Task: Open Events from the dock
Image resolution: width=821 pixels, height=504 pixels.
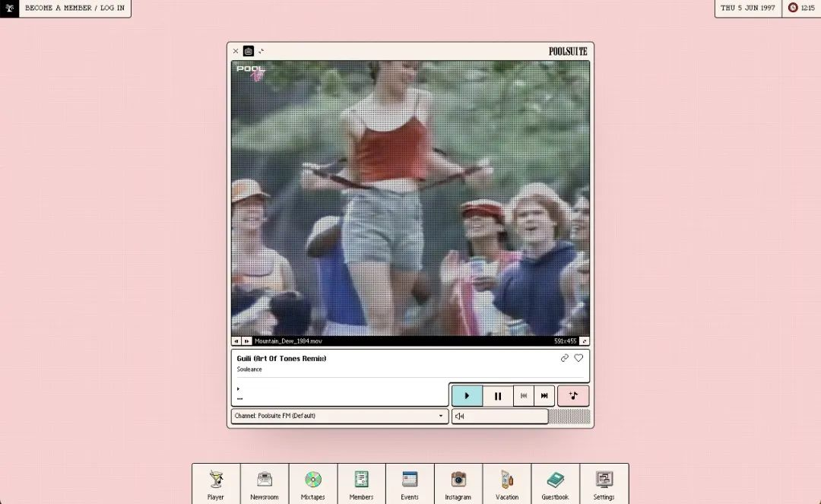Action: click(410, 484)
